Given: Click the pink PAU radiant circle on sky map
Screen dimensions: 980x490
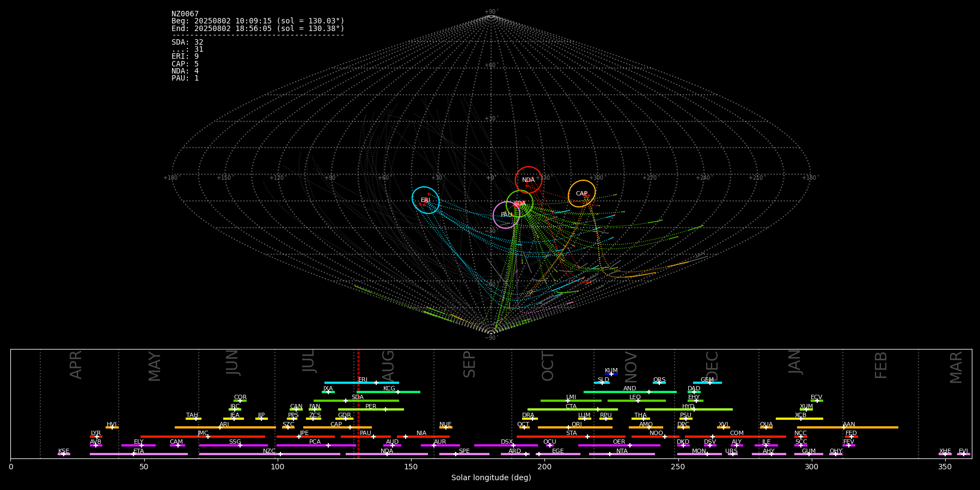Looking at the screenshot, I should (506, 215).
